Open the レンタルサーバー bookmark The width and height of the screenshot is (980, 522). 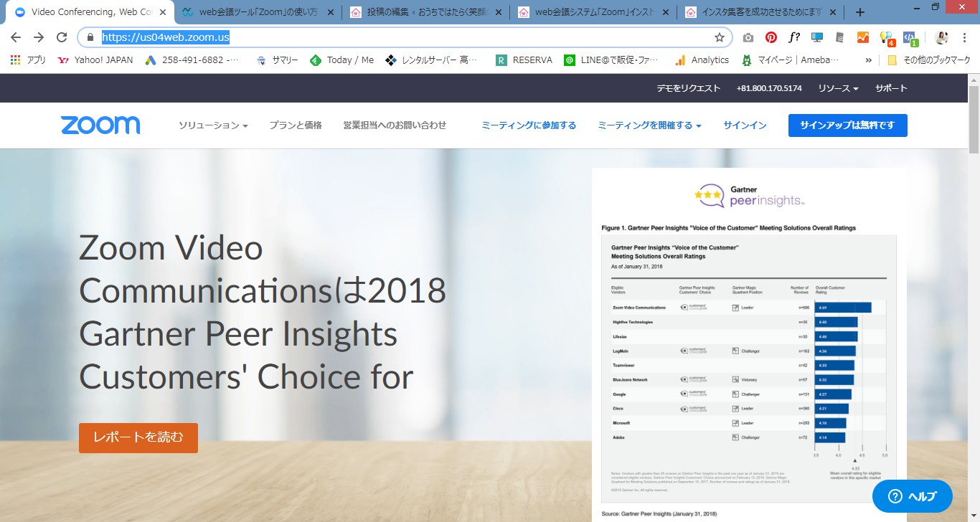pos(431,60)
